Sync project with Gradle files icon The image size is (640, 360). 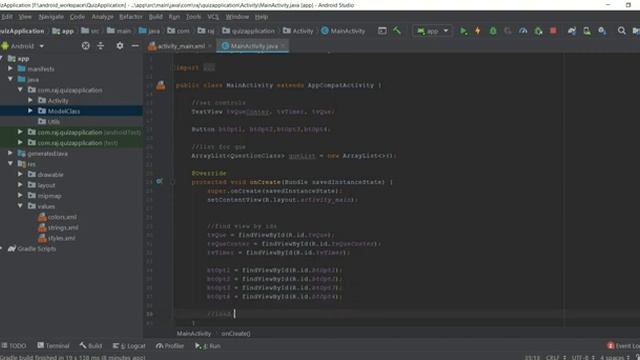(571, 31)
